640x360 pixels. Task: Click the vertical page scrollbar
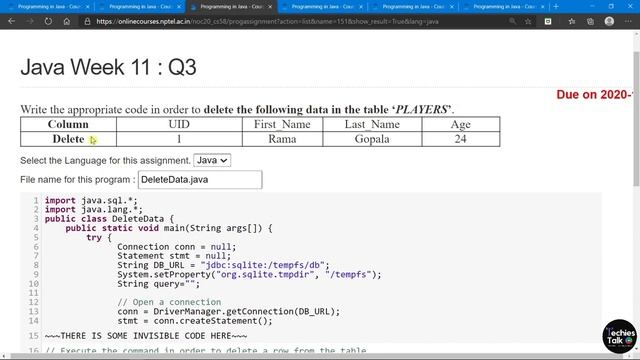pos(636,118)
